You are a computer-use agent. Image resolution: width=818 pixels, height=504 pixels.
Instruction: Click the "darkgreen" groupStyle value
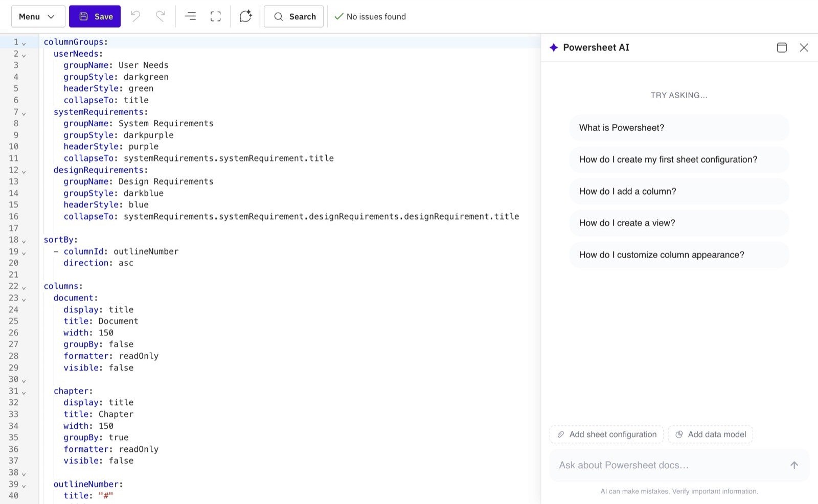click(146, 77)
